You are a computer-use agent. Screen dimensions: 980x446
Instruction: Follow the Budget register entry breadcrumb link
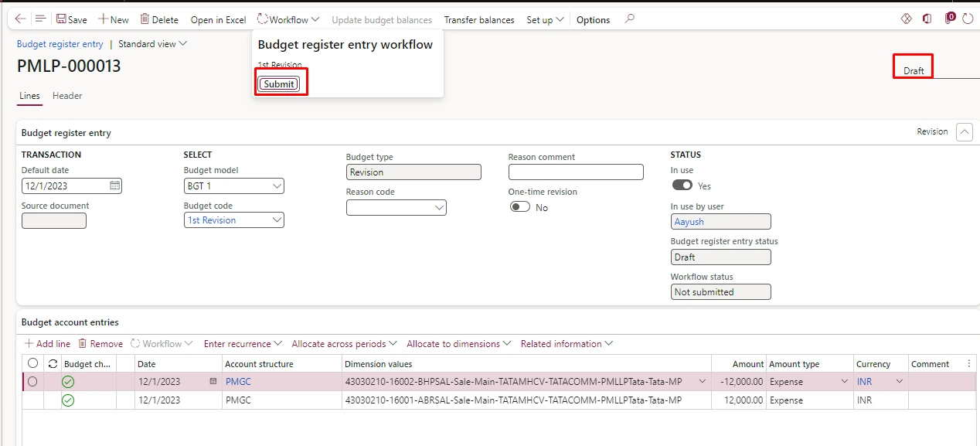[60, 44]
